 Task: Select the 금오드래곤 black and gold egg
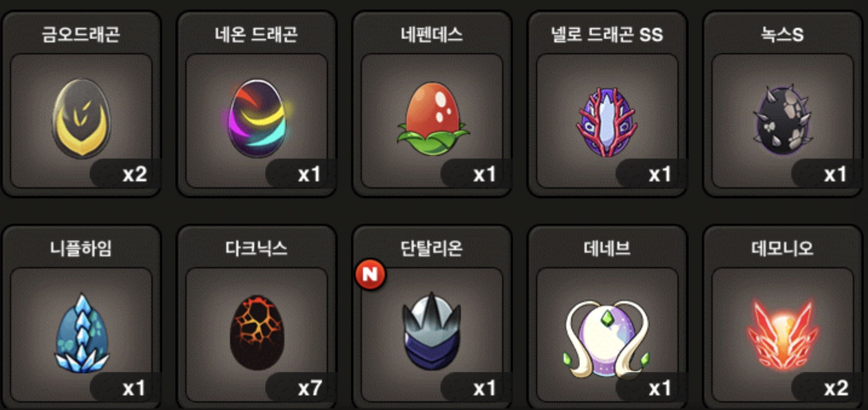pos(81,118)
